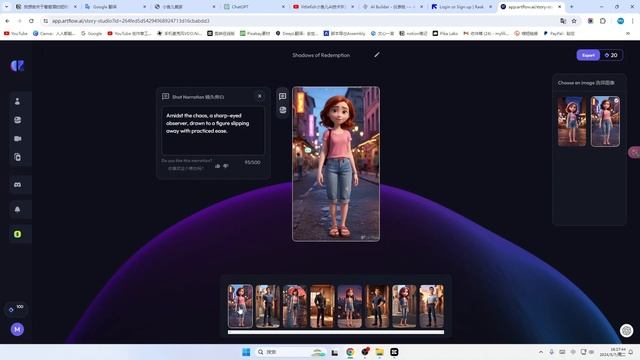Switch to the YouTube video browser tab
This screenshot has width=640, height=360.
pos(323,7)
